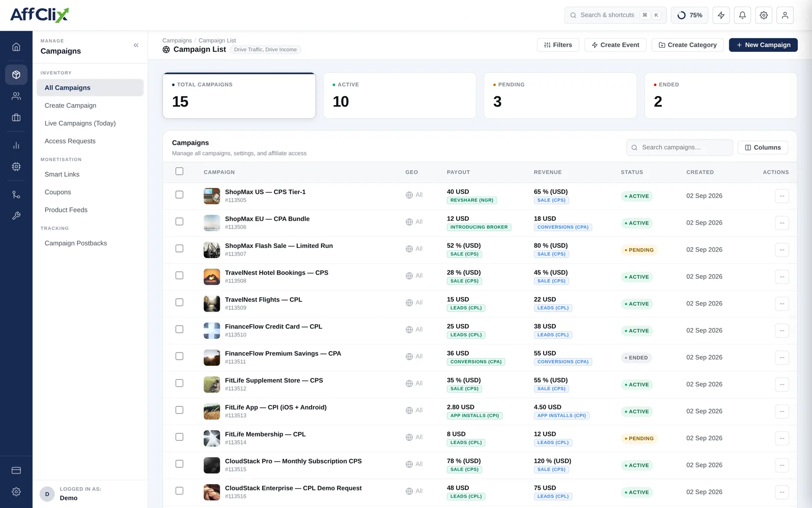Viewport: 812px width, 508px height.
Task: Check the ShopMax US — CPS Tier-1 row
Action: point(179,195)
